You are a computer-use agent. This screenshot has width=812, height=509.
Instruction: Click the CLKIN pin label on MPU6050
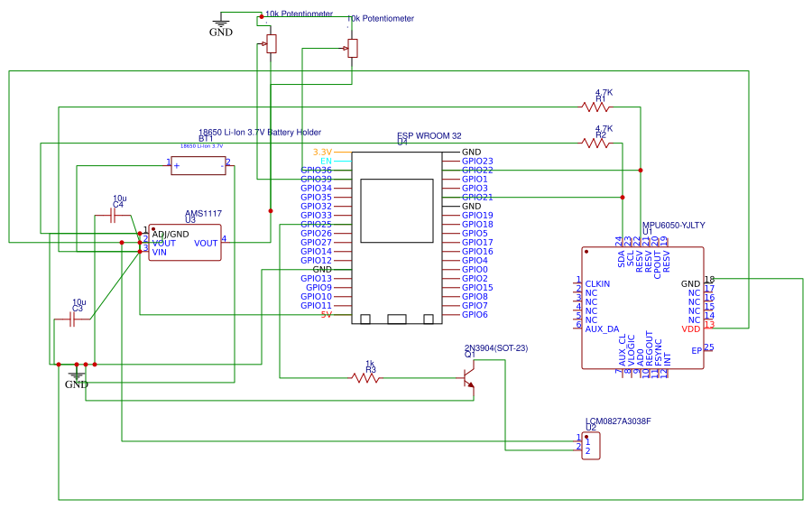(x=597, y=284)
